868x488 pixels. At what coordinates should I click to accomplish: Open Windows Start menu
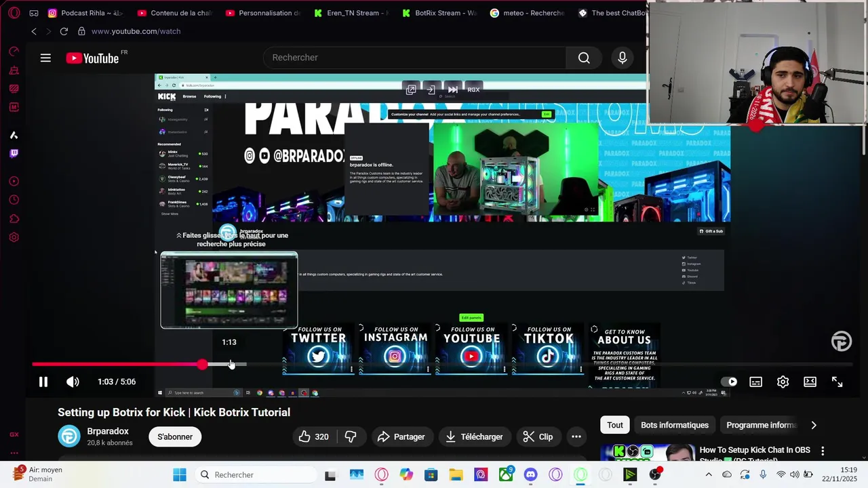180,475
